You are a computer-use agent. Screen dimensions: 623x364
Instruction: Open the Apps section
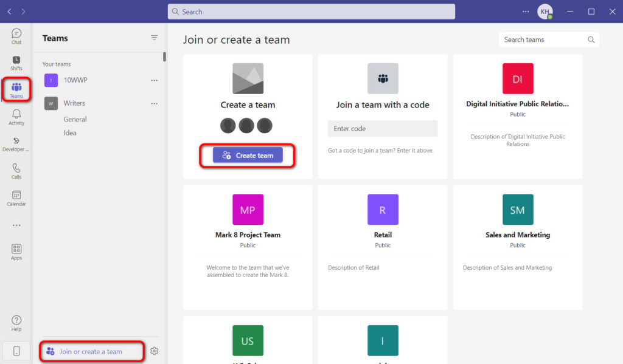click(16, 252)
